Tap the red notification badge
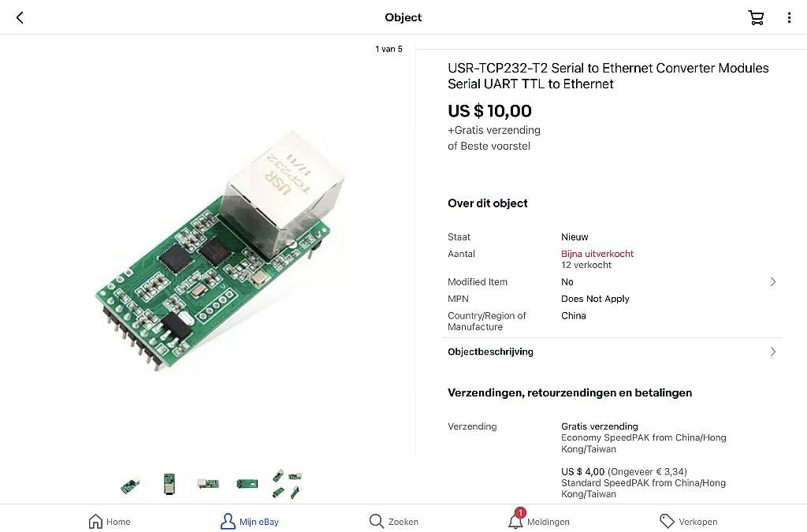Image resolution: width=807 pixels, height=532 pixels. [520, 512]
